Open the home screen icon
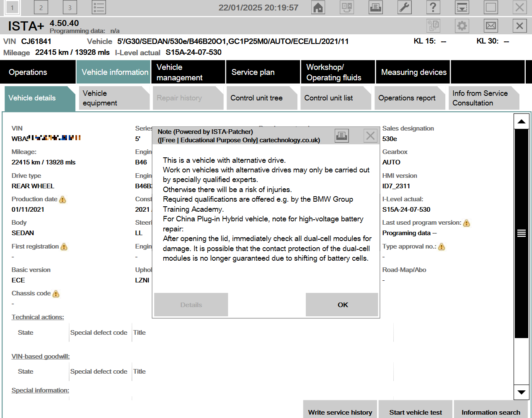This screenshot has width=532, height=418. point(318,7)
